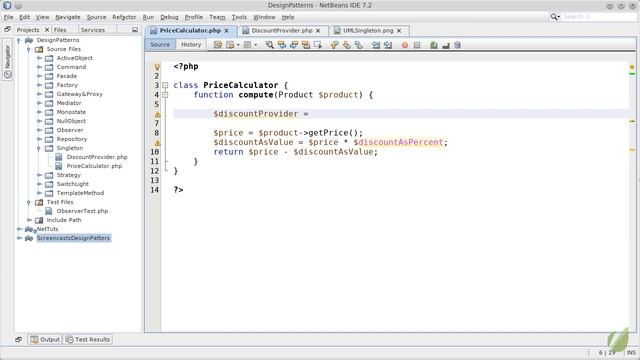Click the warning icon on line 9

click(x=158, y=143)
